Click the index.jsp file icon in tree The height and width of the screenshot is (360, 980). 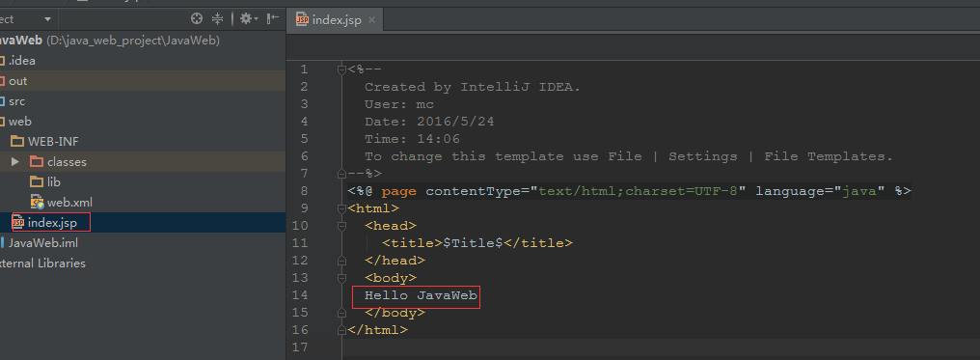click(x=18, y=223)
